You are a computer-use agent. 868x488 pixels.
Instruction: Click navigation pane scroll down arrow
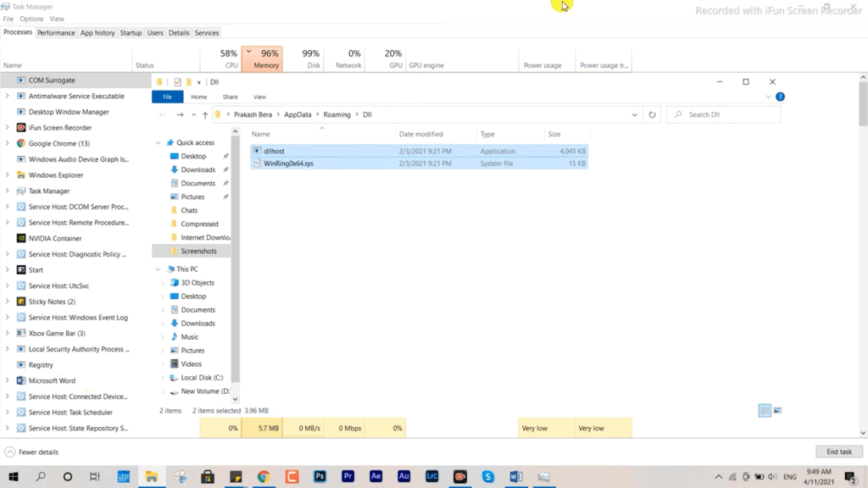coord(236,399)
